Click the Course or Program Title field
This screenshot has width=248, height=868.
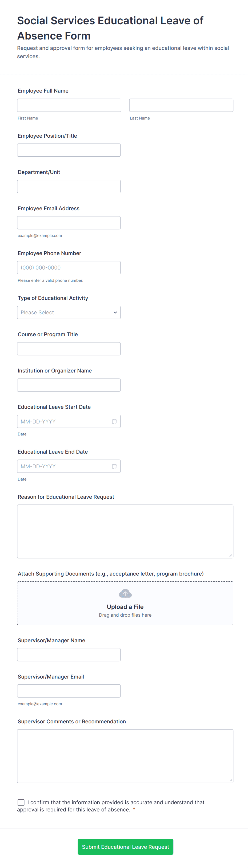pyautogui.click(x=69, y=349)
